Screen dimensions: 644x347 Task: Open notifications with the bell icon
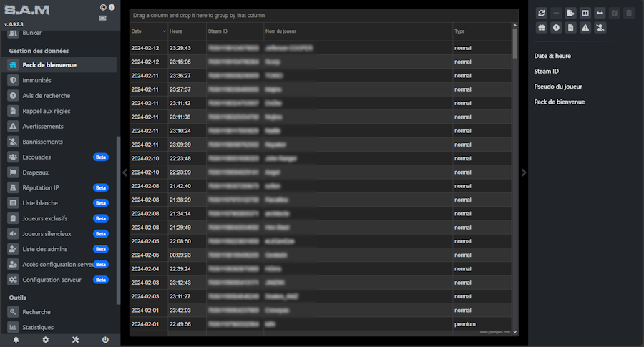pos(16,340)
